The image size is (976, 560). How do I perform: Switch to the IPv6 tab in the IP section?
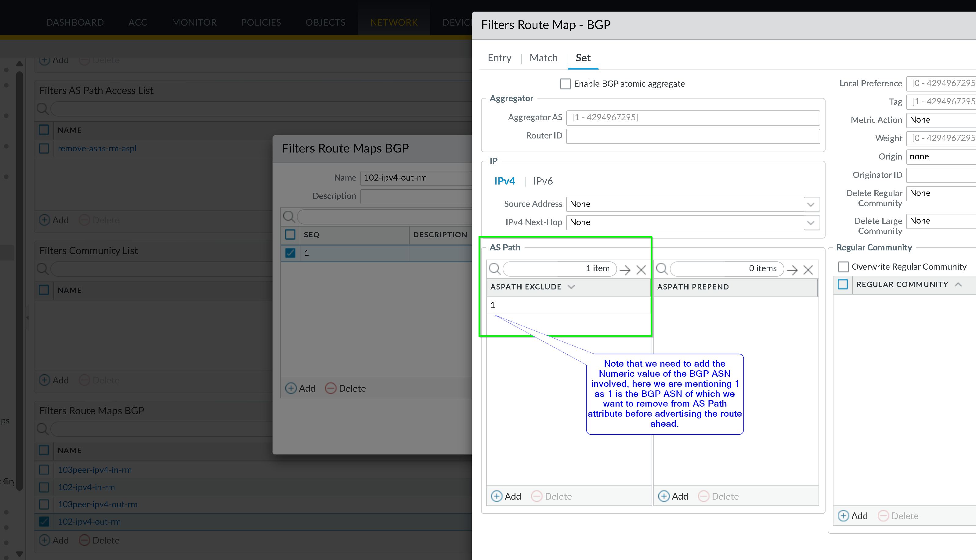pos(542,181)
